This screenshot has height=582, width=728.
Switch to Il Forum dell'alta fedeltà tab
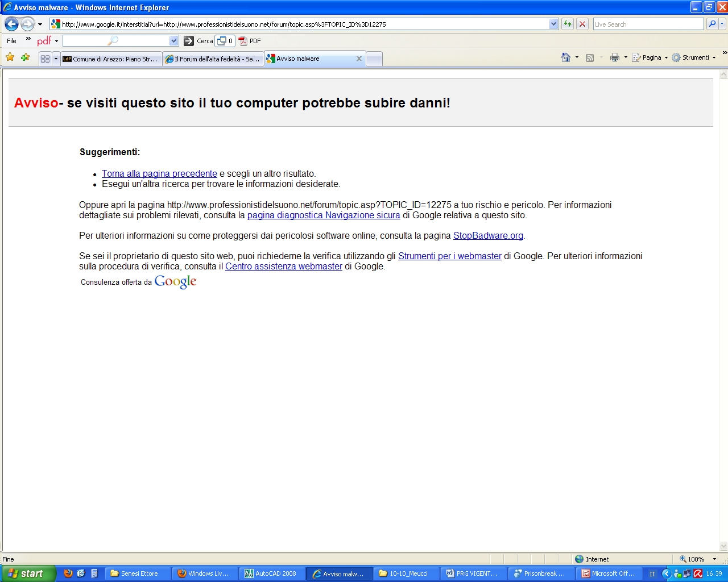tap(213, 59)
